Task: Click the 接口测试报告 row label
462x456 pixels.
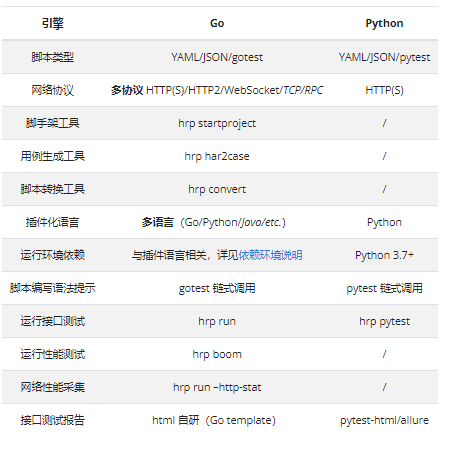Action: pyautogui.click(x=53, y=420)
